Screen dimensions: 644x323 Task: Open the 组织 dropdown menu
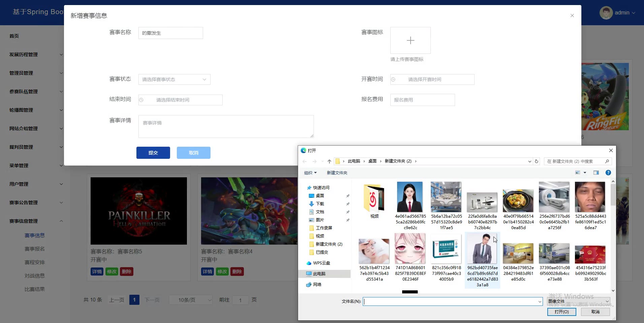(310, 173)
